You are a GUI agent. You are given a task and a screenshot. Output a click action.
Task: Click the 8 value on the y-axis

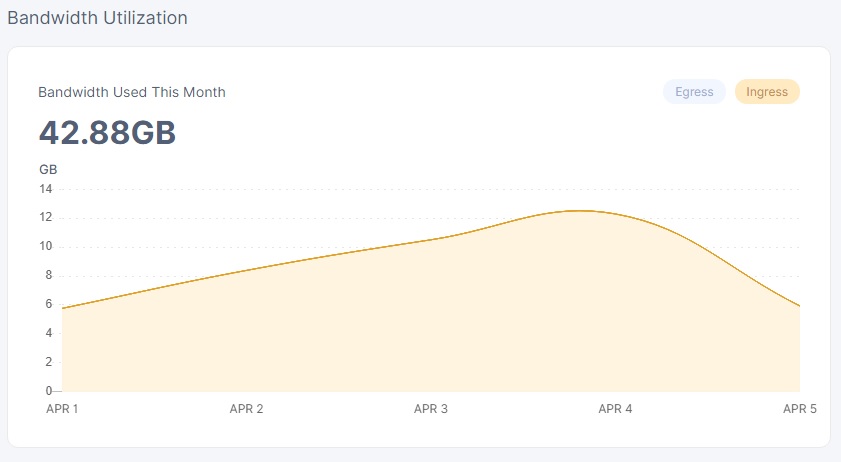point(49,275)
